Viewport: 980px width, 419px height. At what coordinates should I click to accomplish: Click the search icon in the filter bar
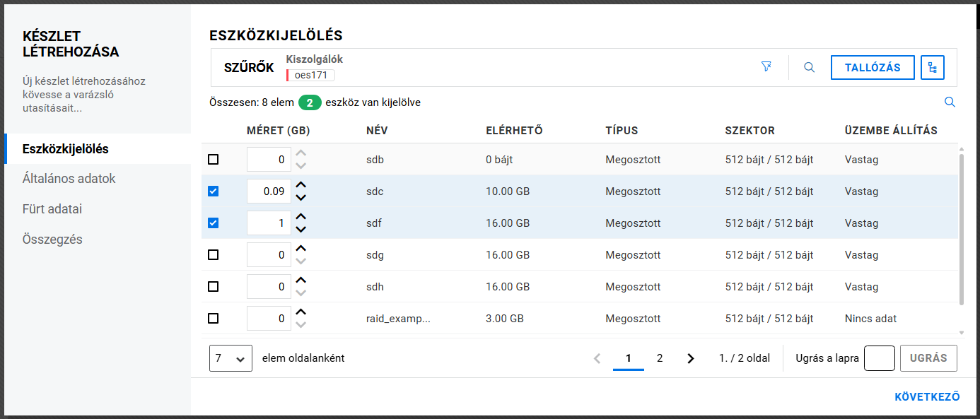point(810,68)
